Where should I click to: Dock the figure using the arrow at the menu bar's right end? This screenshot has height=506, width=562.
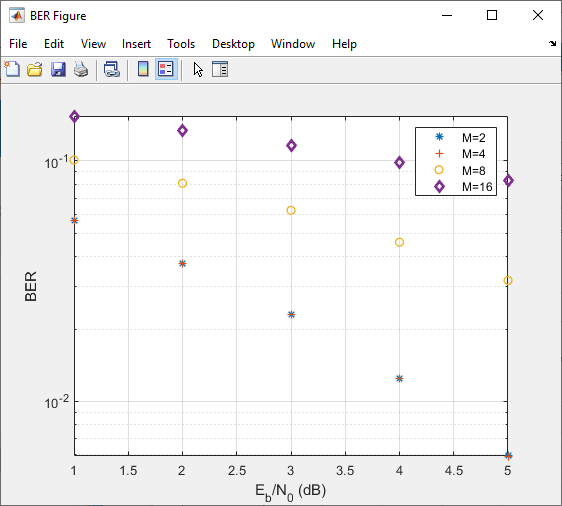(552, 43)
